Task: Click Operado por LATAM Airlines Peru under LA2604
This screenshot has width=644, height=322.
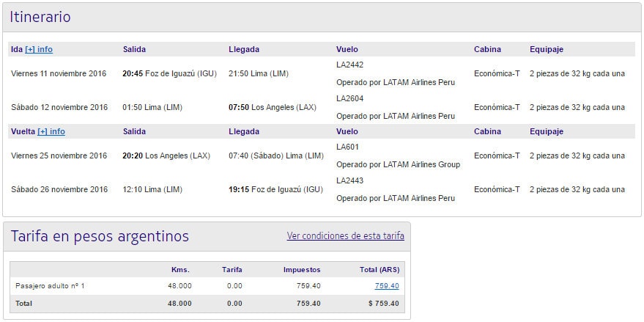Action: [396, 116]
